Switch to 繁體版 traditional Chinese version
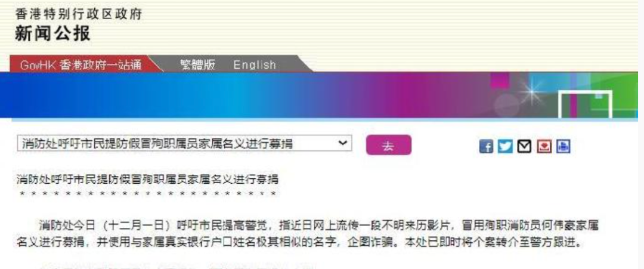This screenshot has height=269, width=644. (x=197, y=65)
